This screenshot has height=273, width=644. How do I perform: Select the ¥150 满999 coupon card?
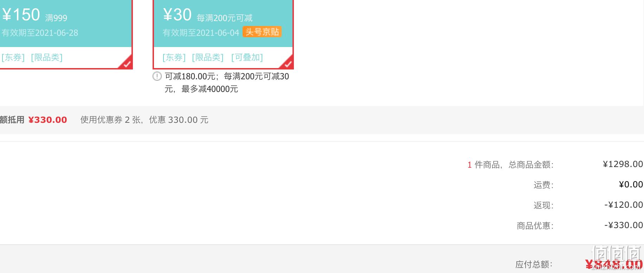tap(66, 34)
